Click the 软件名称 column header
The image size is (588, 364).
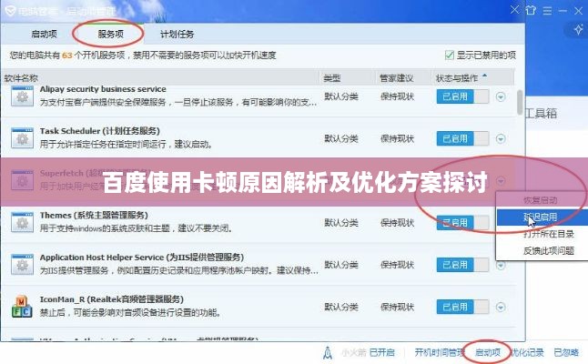(21, 78)
